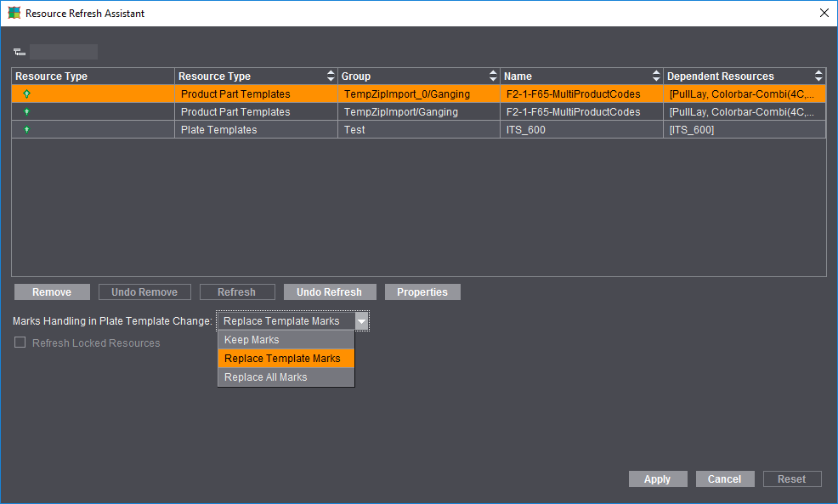Viewport: 838px width, 504px height.
Task: Click the Undo Refresh button
Action: click(x=329, y=292)
